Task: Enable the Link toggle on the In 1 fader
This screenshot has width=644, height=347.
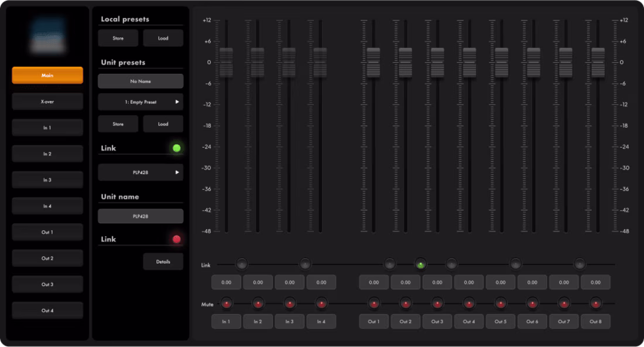Action: coord(242,264)
